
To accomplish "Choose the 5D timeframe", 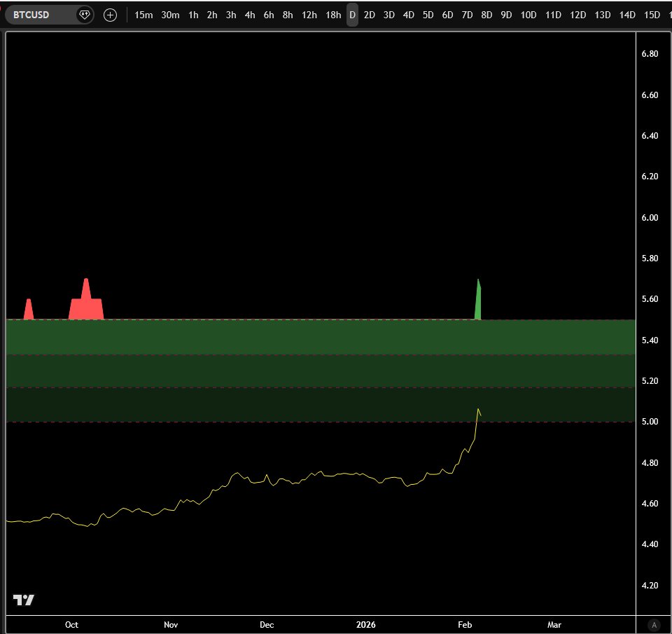I will tap(428, 15).
